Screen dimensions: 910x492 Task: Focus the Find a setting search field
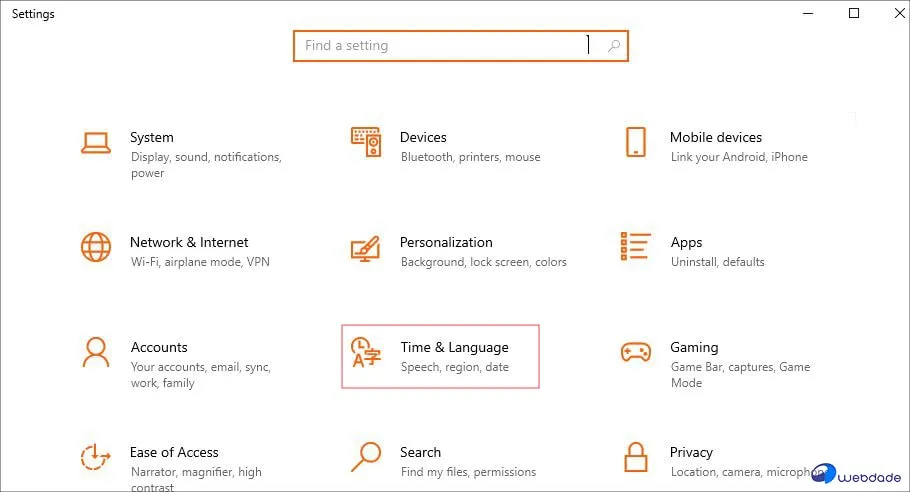point(461,46)
